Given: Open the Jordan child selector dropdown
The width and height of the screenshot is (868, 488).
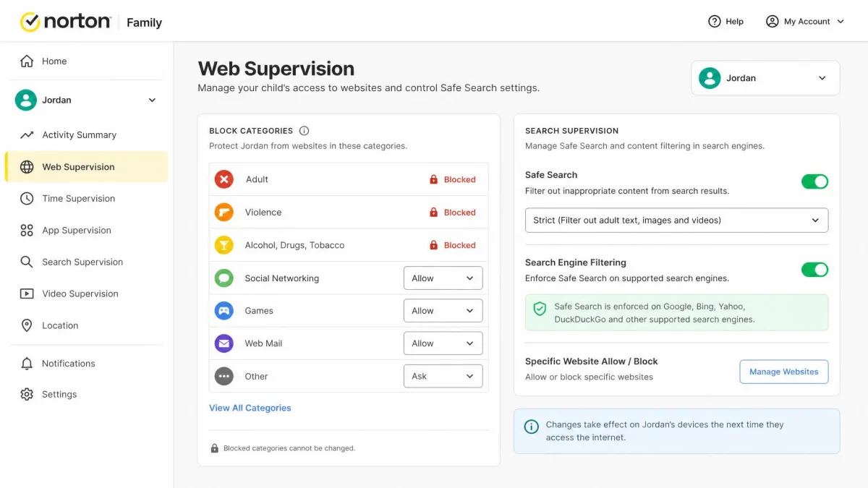Looking at the screenshot, I should (765, 78).
